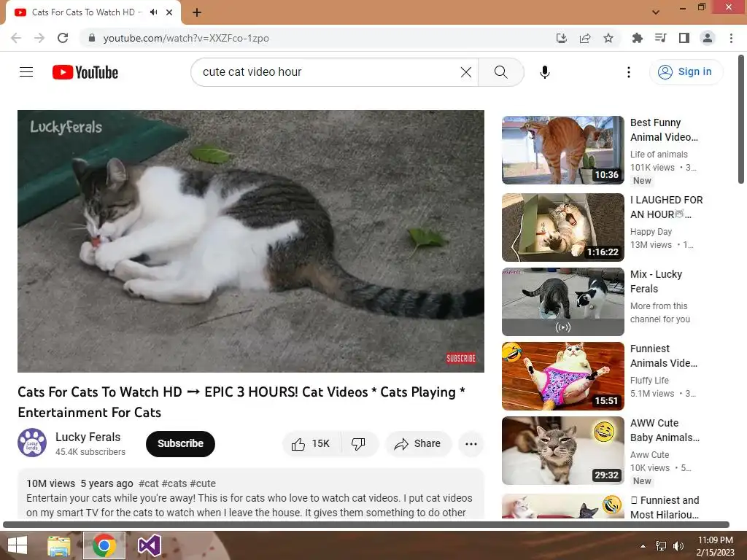The image size is (747, 560).
Task: Open Chrome three-dot customize menu
Action: coord(731,38)
